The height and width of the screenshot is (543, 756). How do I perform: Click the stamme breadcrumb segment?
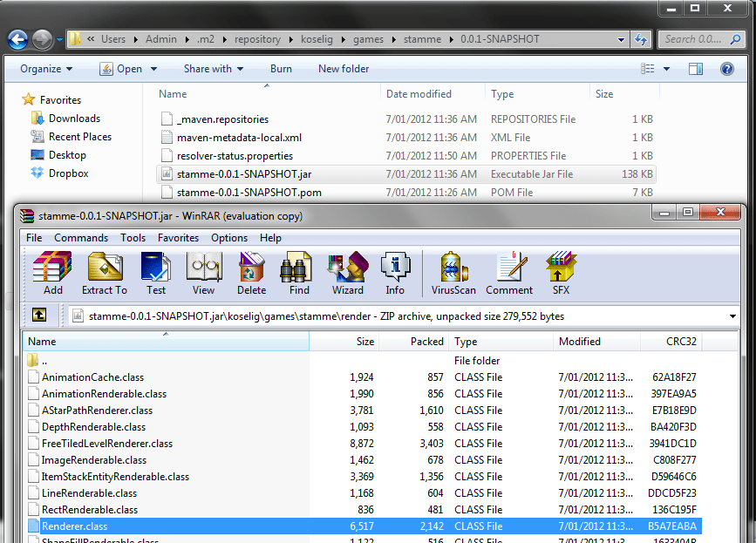click(x=422, y=39)
